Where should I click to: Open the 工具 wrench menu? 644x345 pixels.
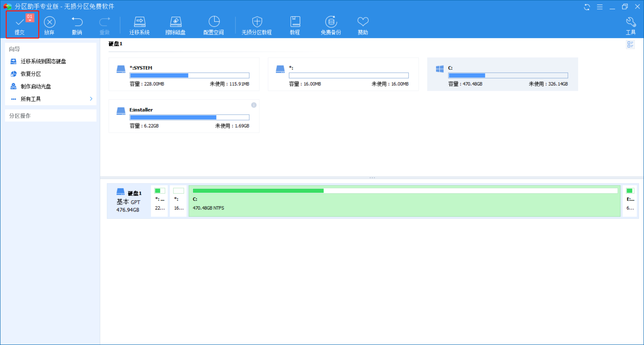coord(631,22)
